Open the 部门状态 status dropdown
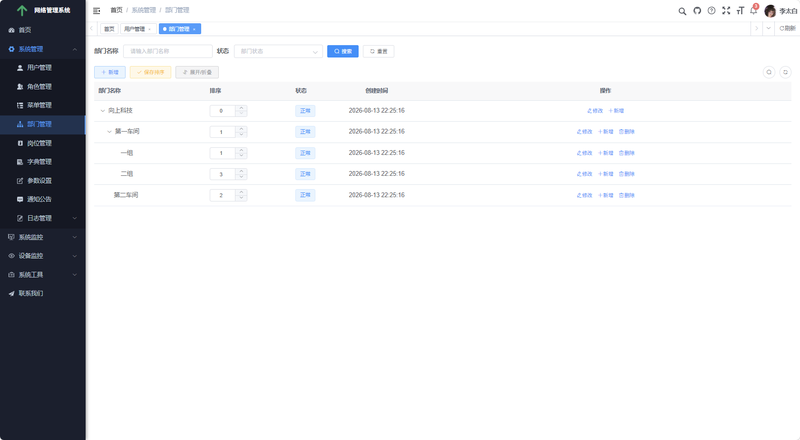This screenshot has width=800, height=440. pyautogui.click(x=278, y=51)
